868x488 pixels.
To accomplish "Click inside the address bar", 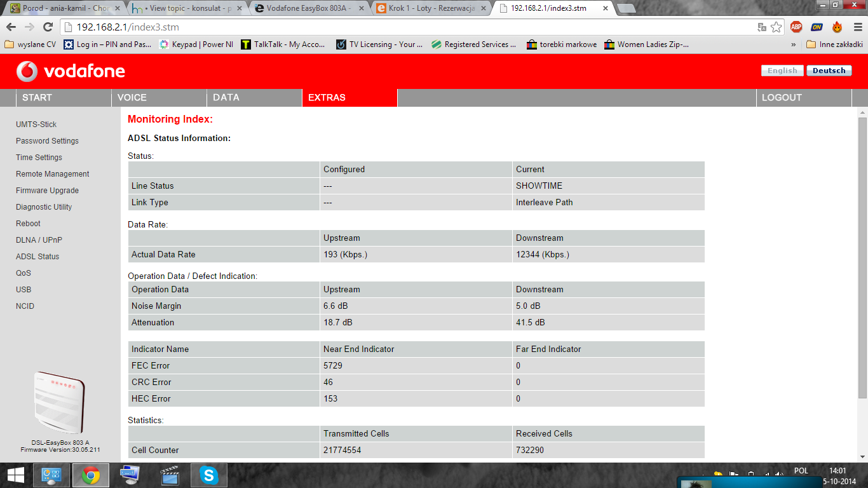I will click(x=254, y=28).
